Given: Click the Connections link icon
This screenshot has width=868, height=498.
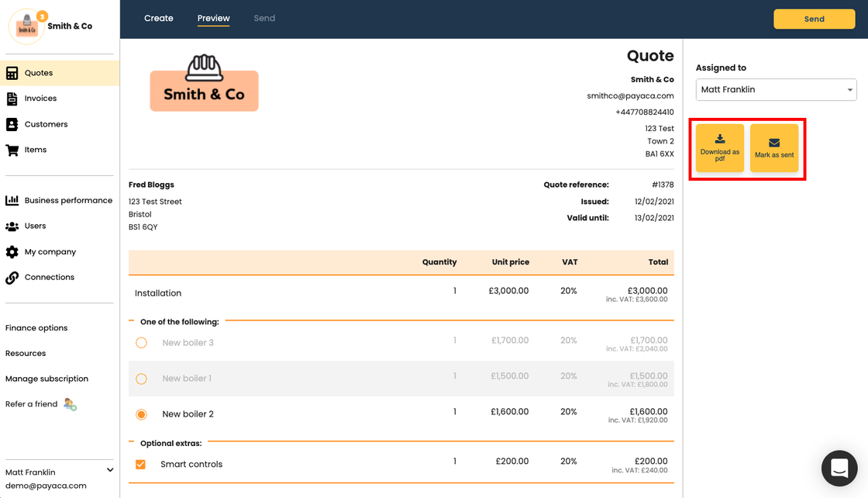Looking at the screenshot, I should tap(12, 277).
